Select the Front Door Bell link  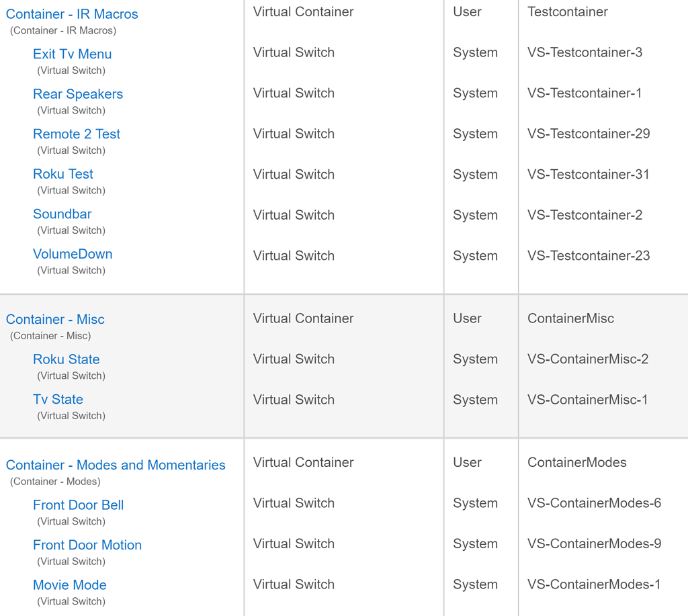79,504
